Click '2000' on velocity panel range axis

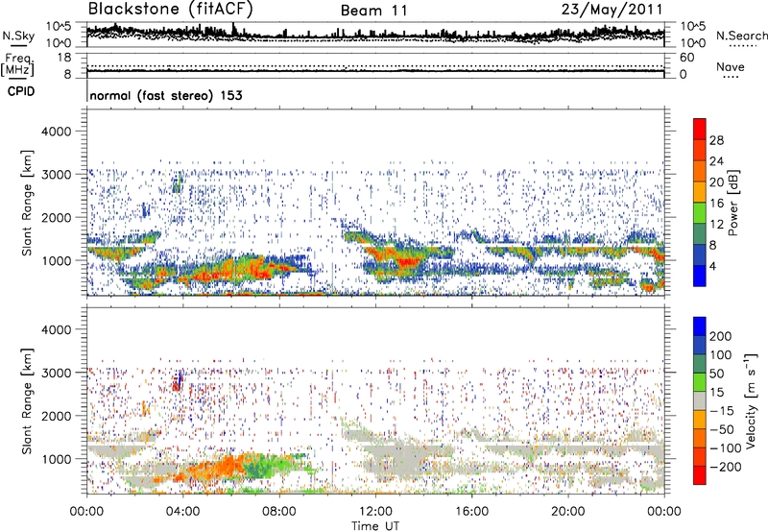click(56, 416)
